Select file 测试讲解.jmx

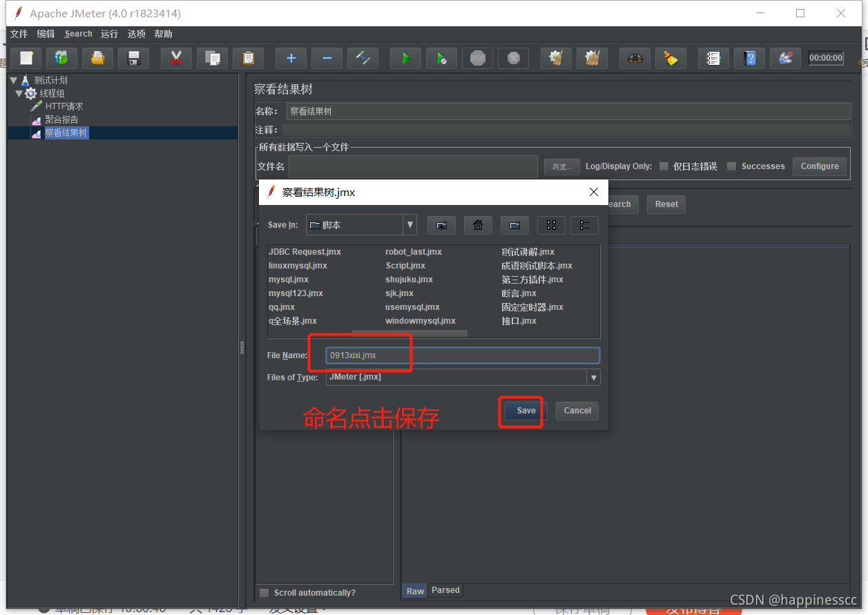click(528, 252)
